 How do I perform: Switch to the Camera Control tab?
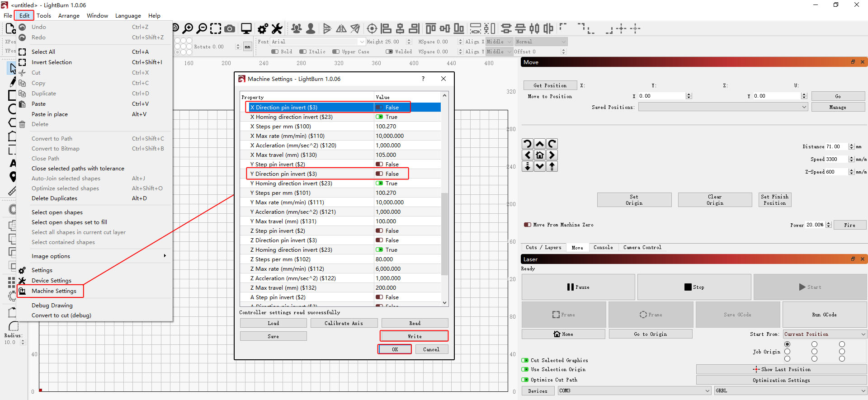click(642, 247)
